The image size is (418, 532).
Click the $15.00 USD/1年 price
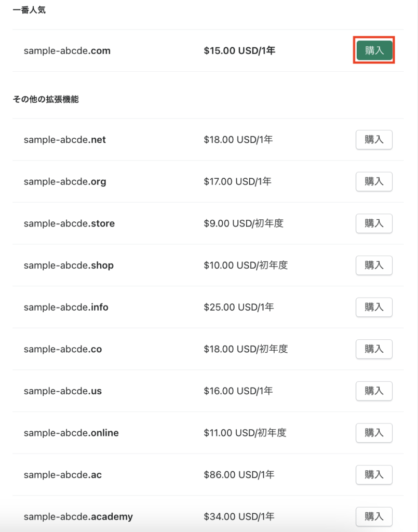click(x=239, y=50)
